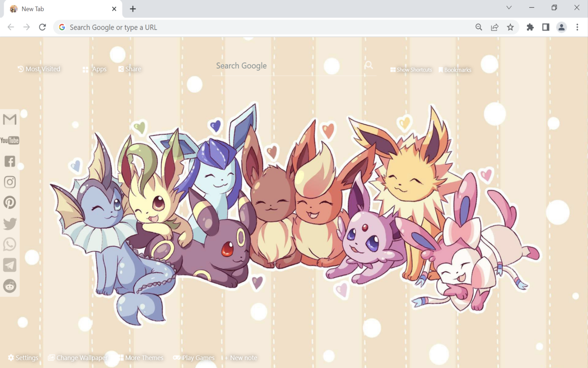This screenshot has height=368, width=588.
Task: Open Play Games link
Action: point(194,358)
